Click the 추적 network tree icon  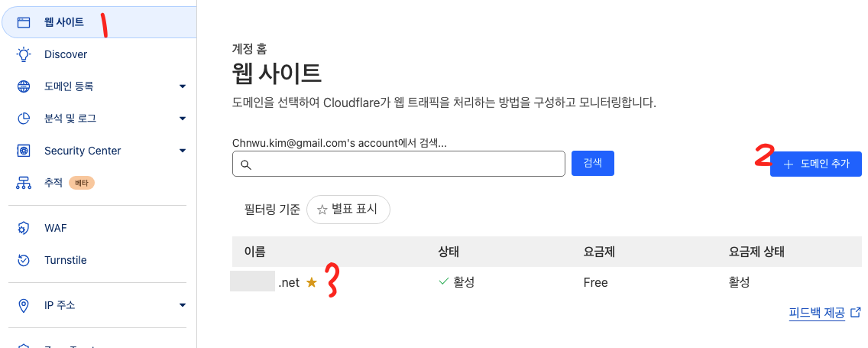point(24,183)
